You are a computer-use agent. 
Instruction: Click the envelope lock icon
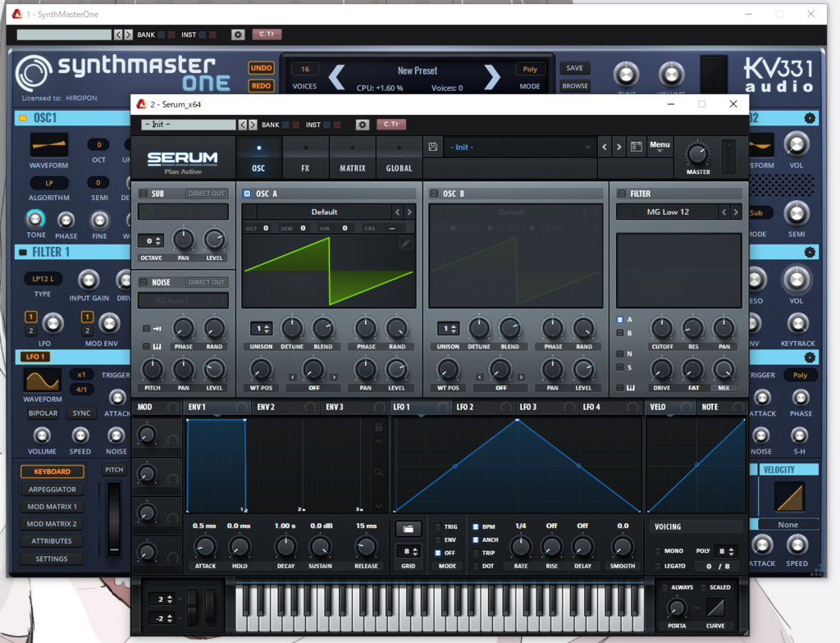[379, 427]
